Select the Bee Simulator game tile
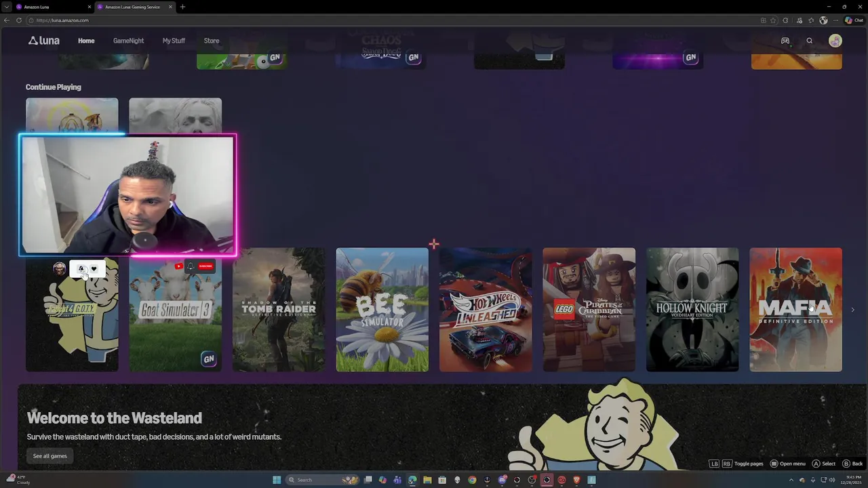Viewport: 868px width, 488px height. coord(382,310)
